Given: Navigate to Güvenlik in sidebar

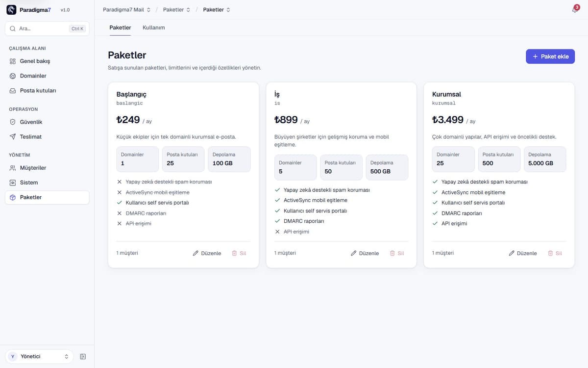Looking at the screenshot, I should pyautogui.click(x=47, y=122).
